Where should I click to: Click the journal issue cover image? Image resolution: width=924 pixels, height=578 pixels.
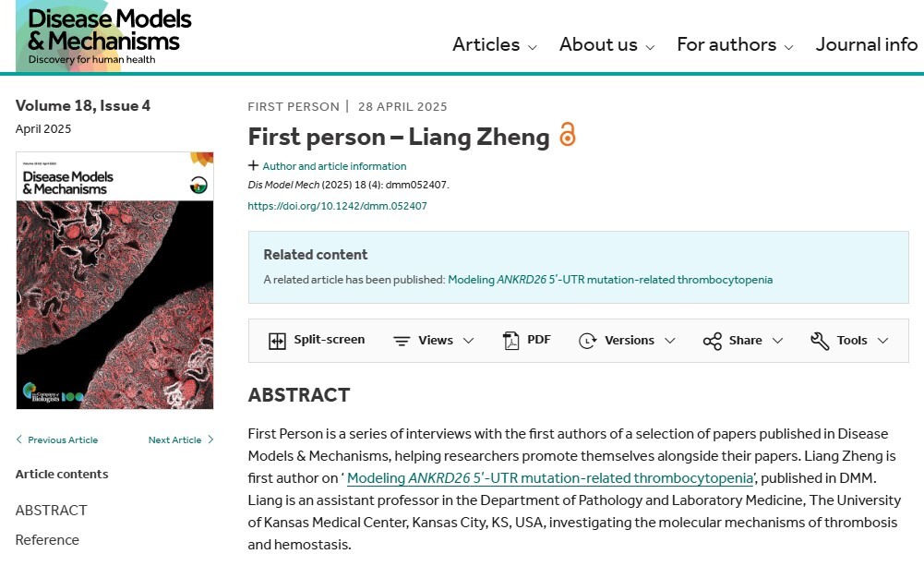pyautogui.click(x=114, y=280)
